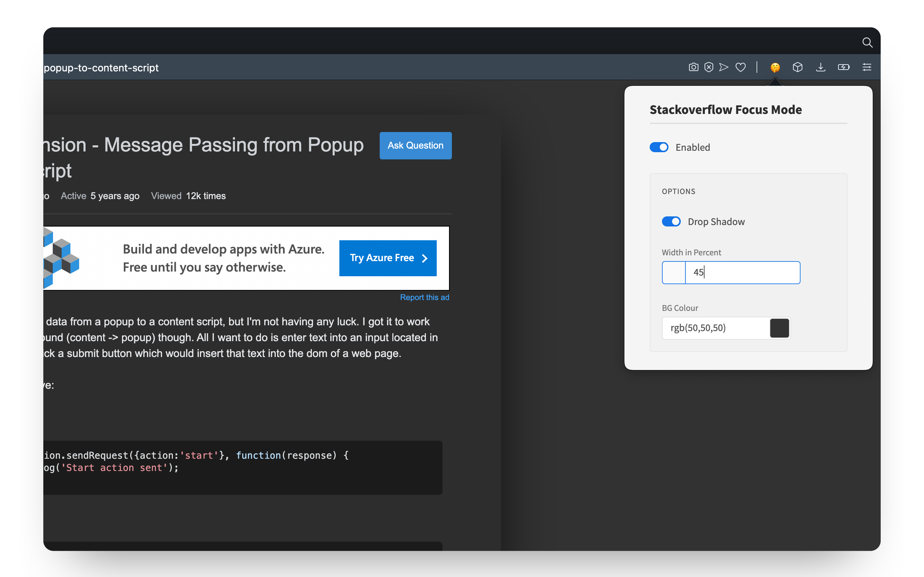
Task: Open the sliders easy setup icon
Action: tap(867, 67)
